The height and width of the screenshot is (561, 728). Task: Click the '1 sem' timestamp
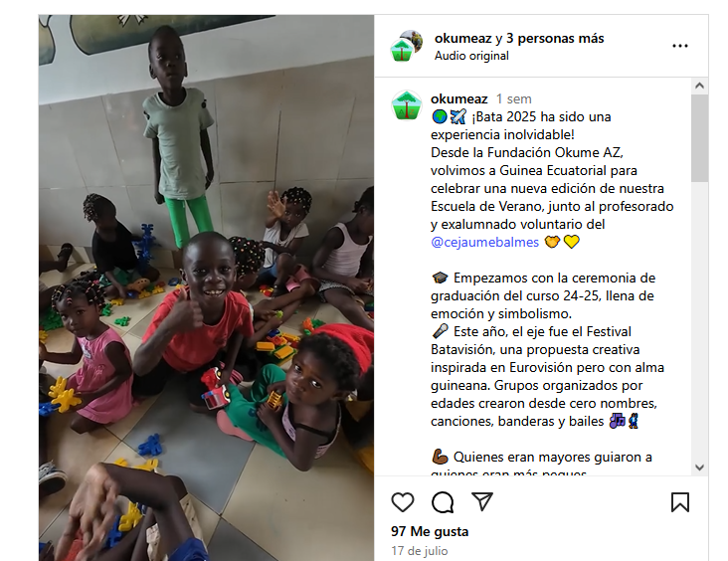tap(513, 98)
